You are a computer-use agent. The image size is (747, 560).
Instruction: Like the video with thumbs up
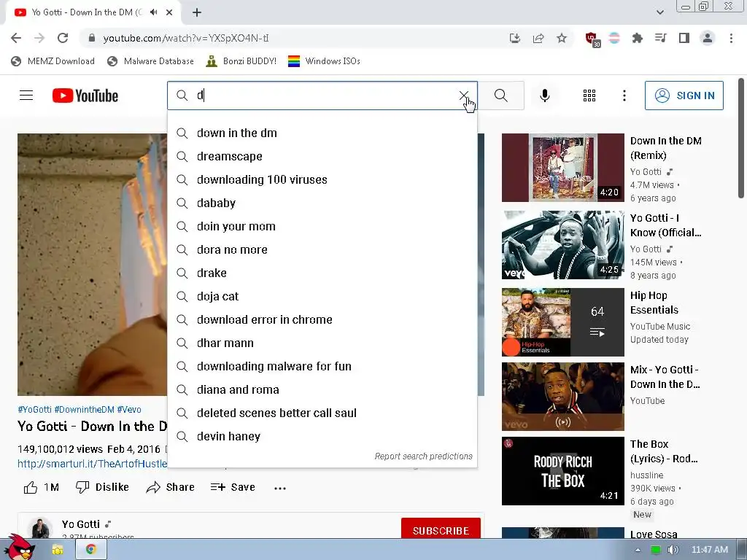pos(41,487)
